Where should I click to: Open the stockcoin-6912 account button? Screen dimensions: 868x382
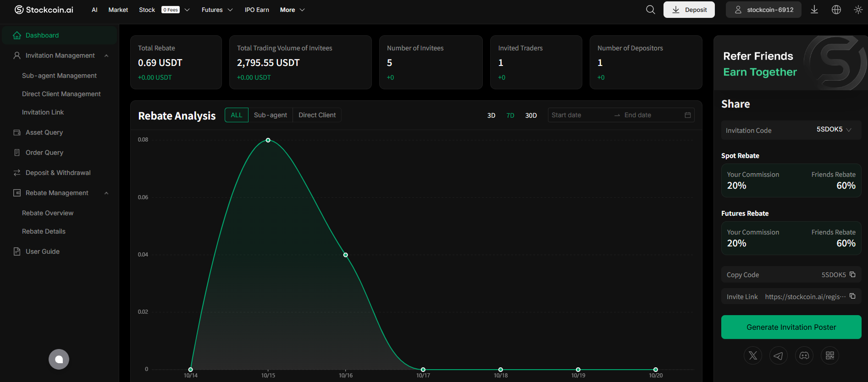pos(763,10)
